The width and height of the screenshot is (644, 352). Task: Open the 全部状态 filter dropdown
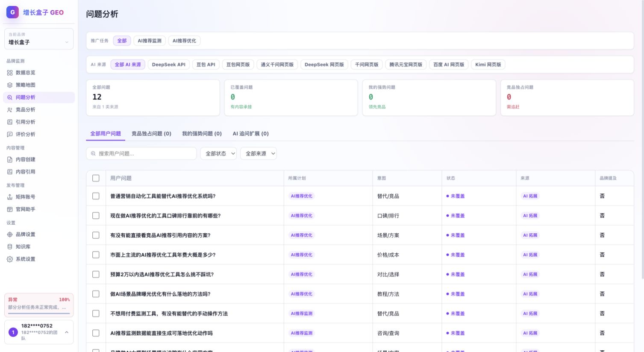pyautogui.click(x=218, y=154)
